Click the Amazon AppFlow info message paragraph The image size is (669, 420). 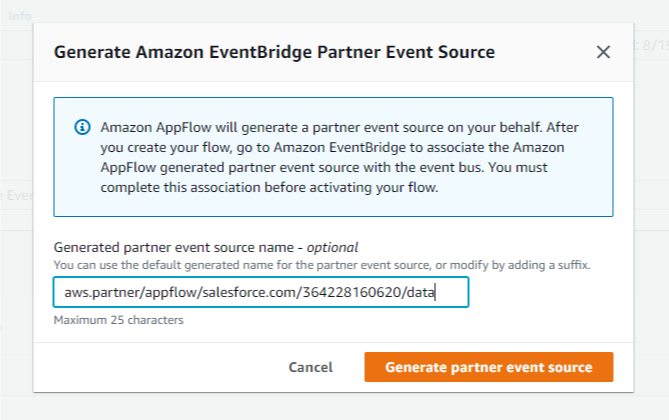[x=345, y=157]
